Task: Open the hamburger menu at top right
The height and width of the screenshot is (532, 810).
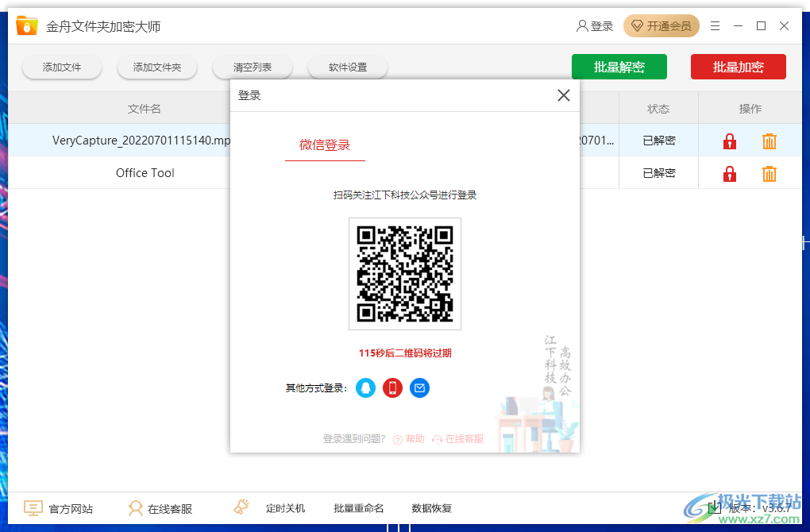Action: tap(714, 25)
